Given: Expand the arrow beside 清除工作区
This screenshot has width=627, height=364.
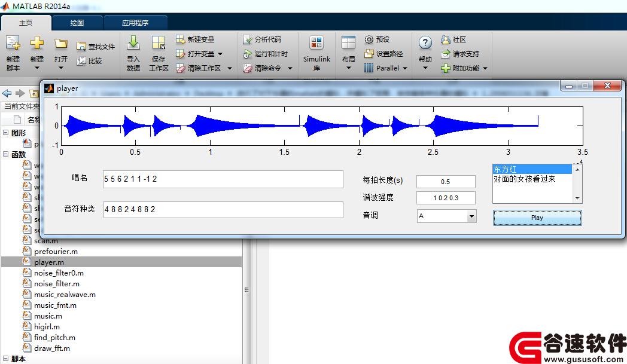Looking at the screenshot, I should (x=230, y=68).
